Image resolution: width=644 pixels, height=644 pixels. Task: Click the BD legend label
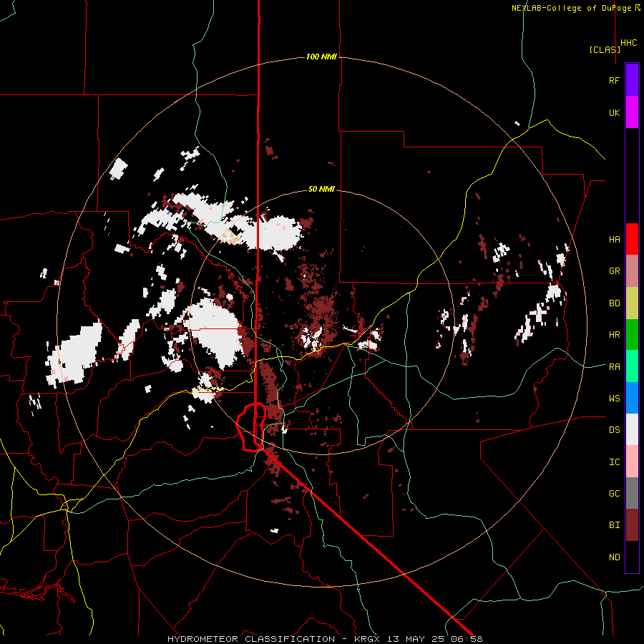point(614,303)
